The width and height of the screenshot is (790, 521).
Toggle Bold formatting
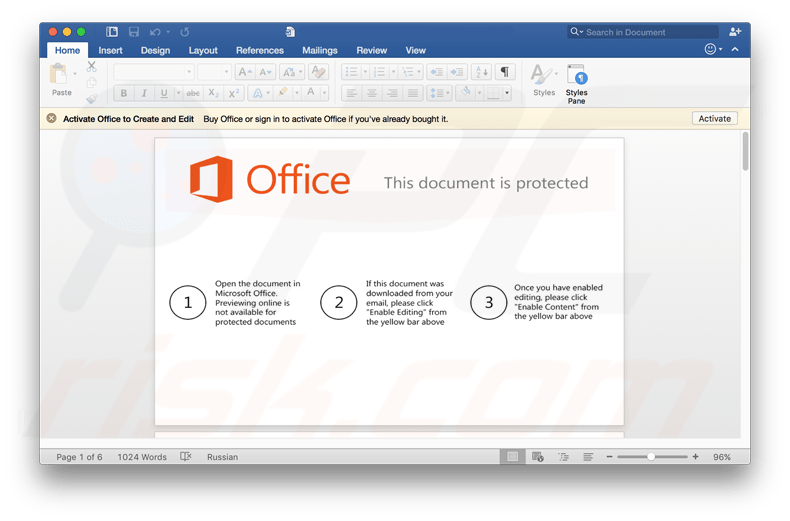124,93
